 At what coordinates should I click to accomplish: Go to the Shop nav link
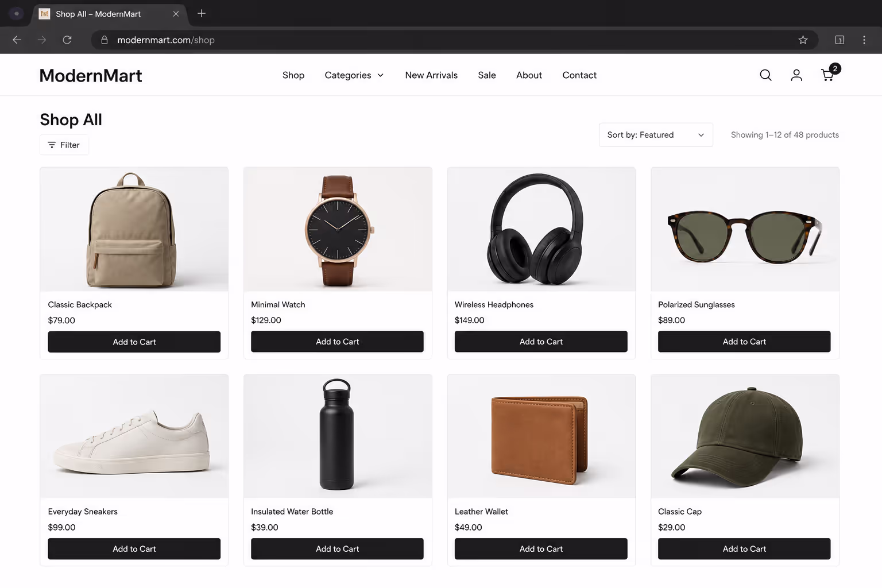click(x=293, y=75)
